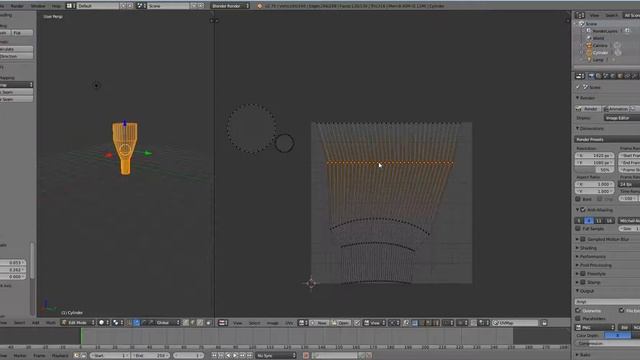This screenshot has height=360, width=640.
Task: Collapse the Dimensions panel
Action: click(x=592, y=128)
